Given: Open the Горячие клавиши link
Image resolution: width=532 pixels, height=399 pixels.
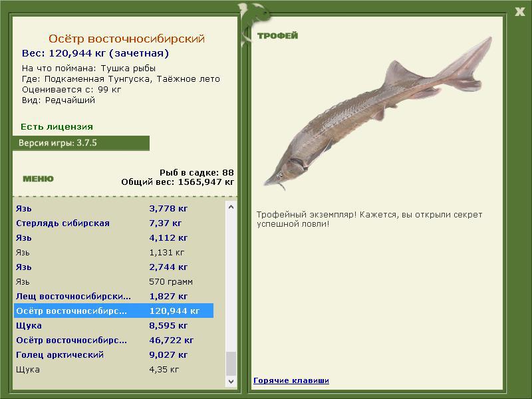Looking at the screenshot, I should (x=291, y=380).
